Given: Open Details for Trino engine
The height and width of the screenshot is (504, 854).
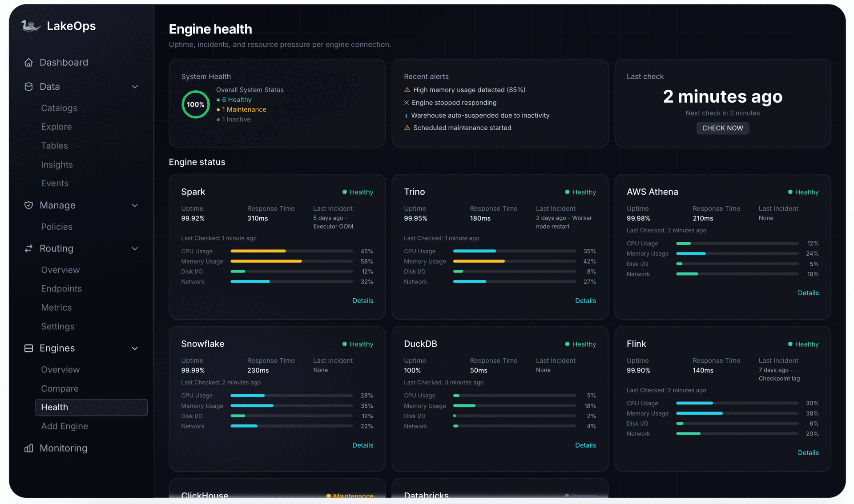Looking at the screenshot, I should pyautogui.click(x=585, y=301).
